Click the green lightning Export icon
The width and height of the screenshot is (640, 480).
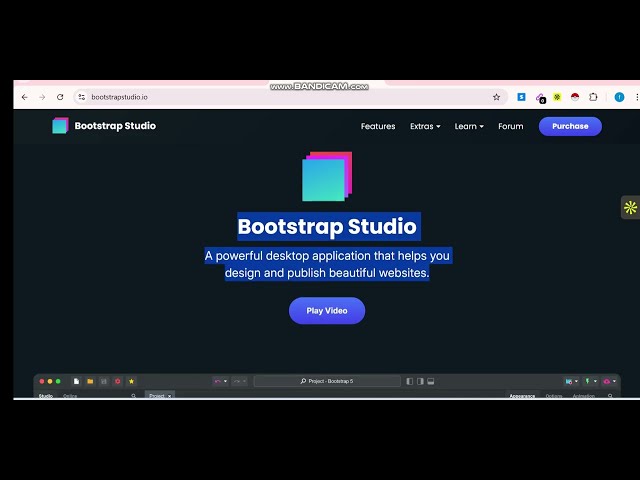[587, 381]
